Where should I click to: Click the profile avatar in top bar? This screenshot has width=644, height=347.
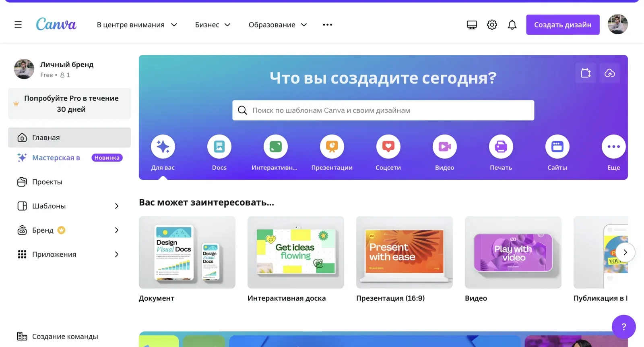pos(618,24)
